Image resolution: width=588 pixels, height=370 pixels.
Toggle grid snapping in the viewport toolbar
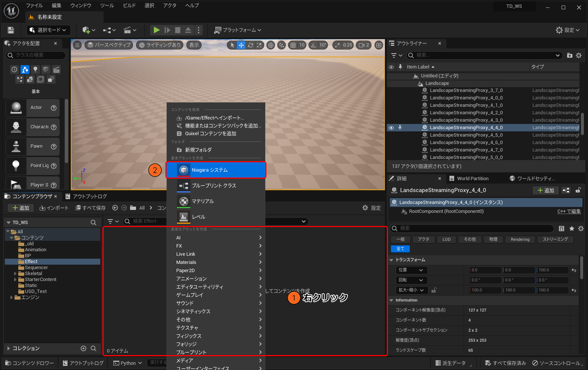293,45
